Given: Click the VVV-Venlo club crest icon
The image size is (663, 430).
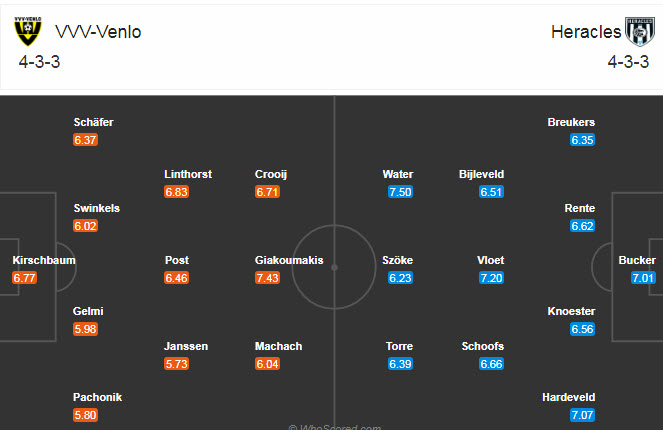Looking at the screenshot, I should 27,32.
